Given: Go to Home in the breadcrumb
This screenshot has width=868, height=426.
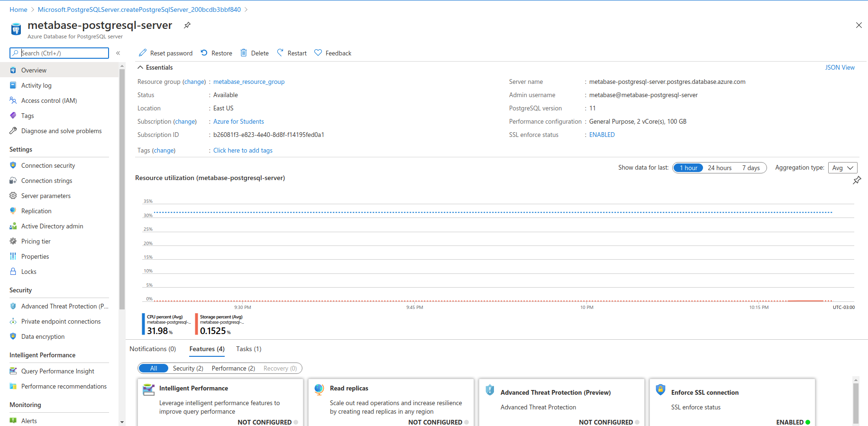Looking at the screenshot, I should (x=18, y=9).
